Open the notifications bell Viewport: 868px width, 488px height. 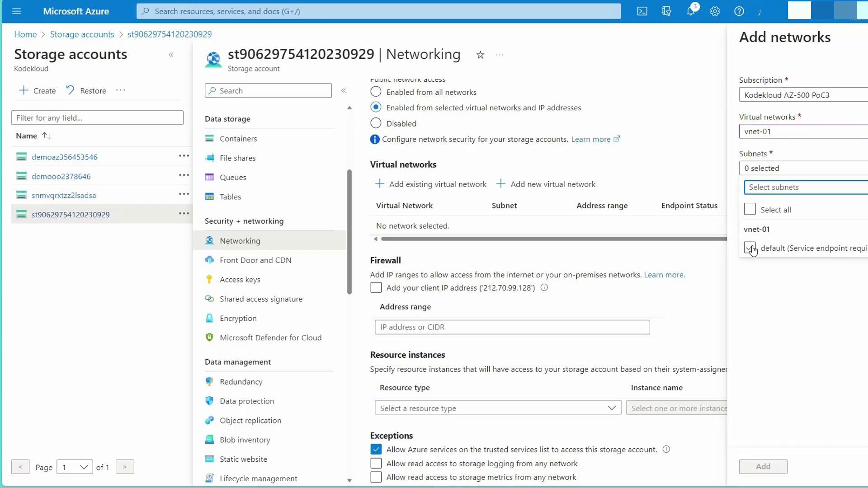[690, 11]
